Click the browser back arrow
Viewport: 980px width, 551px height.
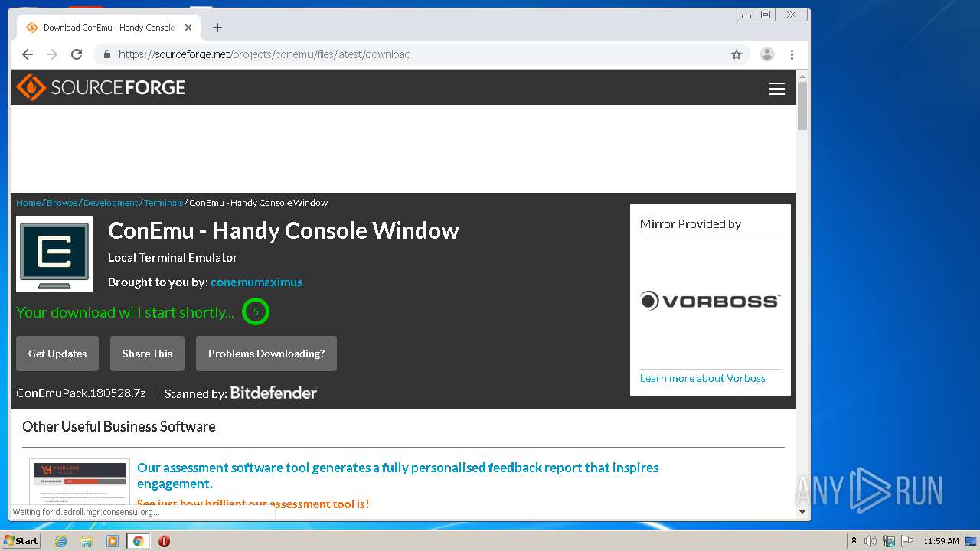(x=28, y=54)
